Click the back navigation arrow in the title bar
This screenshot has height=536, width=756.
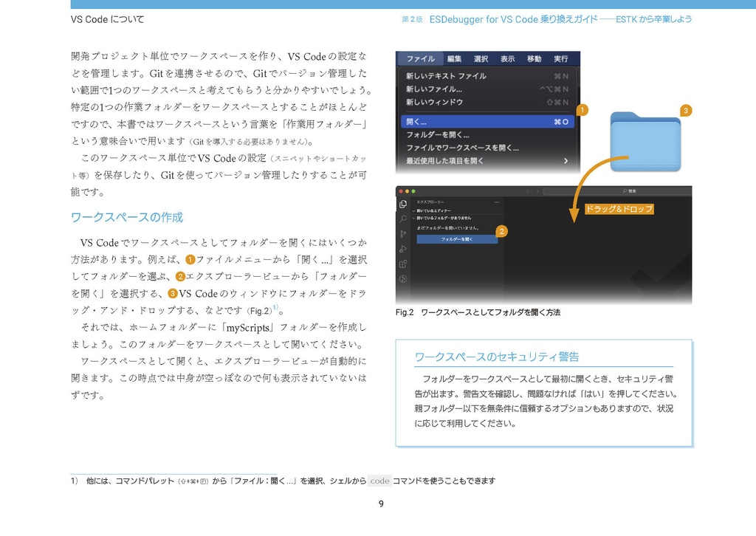coord(528,191)
